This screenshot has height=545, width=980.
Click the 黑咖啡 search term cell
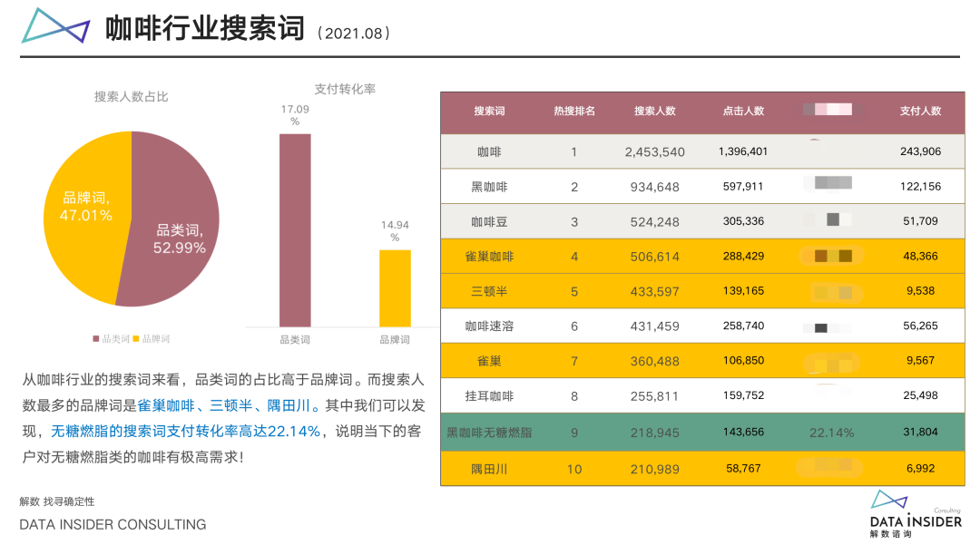pos(489,187)
